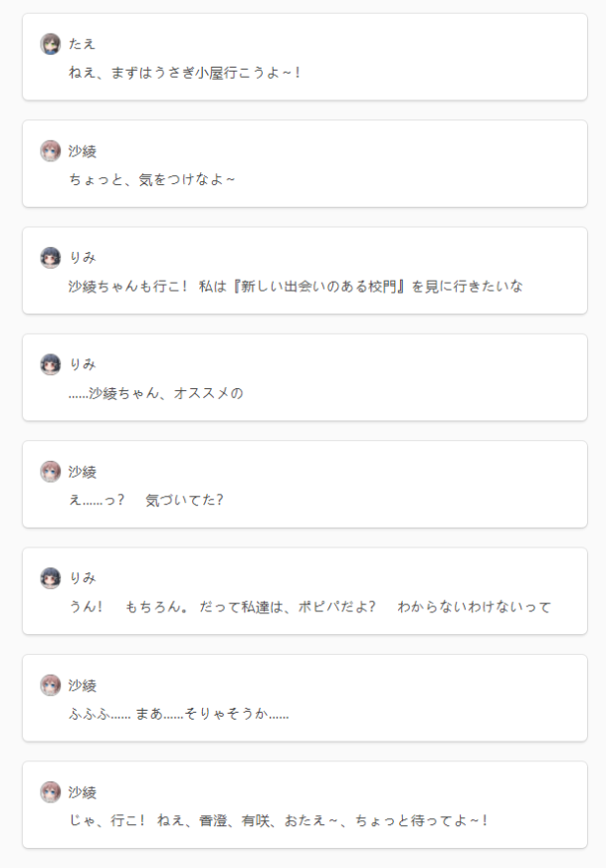Select message ねえ、まずはうさぎ小屋行こうよ～!
This screenshot has height=868, width=606.
184,73
